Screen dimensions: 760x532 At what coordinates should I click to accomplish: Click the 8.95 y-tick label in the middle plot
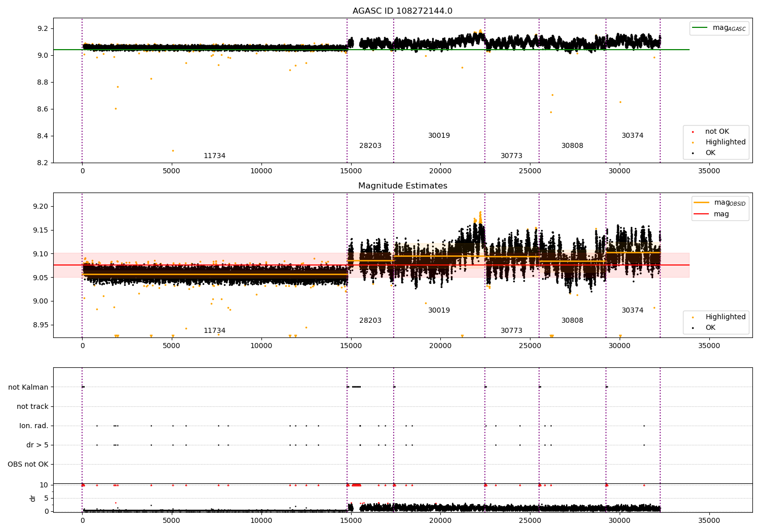41,325
